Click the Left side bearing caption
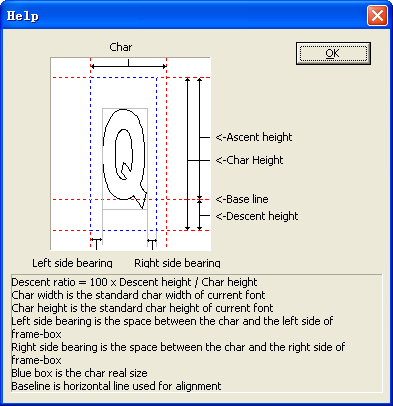This screenshot has height=406, width=393. pyautogui.click(x=72, y=263)
